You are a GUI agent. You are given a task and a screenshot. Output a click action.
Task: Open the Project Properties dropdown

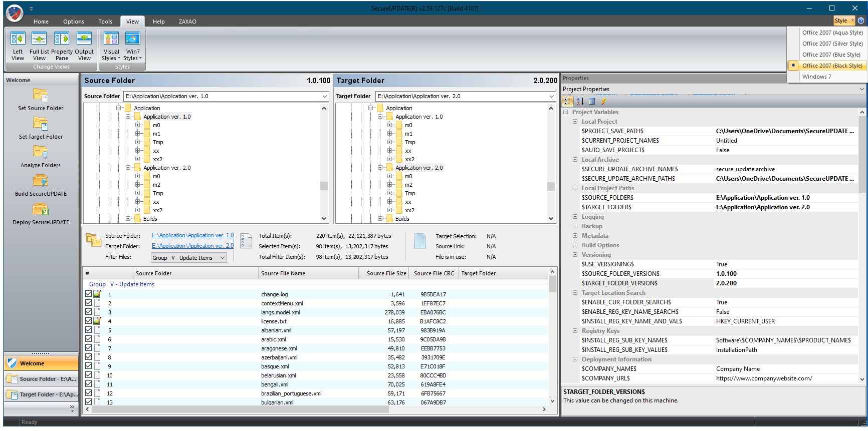click(x=861, y=89)
